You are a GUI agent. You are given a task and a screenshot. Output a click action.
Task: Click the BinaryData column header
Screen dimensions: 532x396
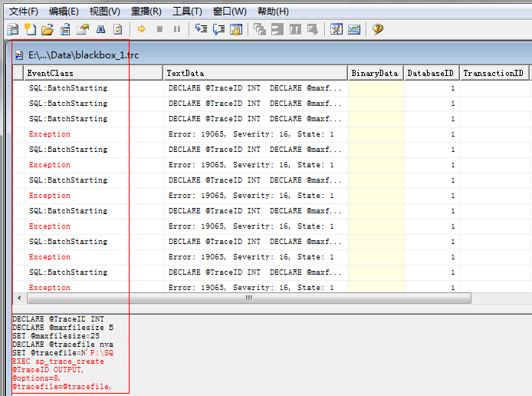click(x=376, y=73)
